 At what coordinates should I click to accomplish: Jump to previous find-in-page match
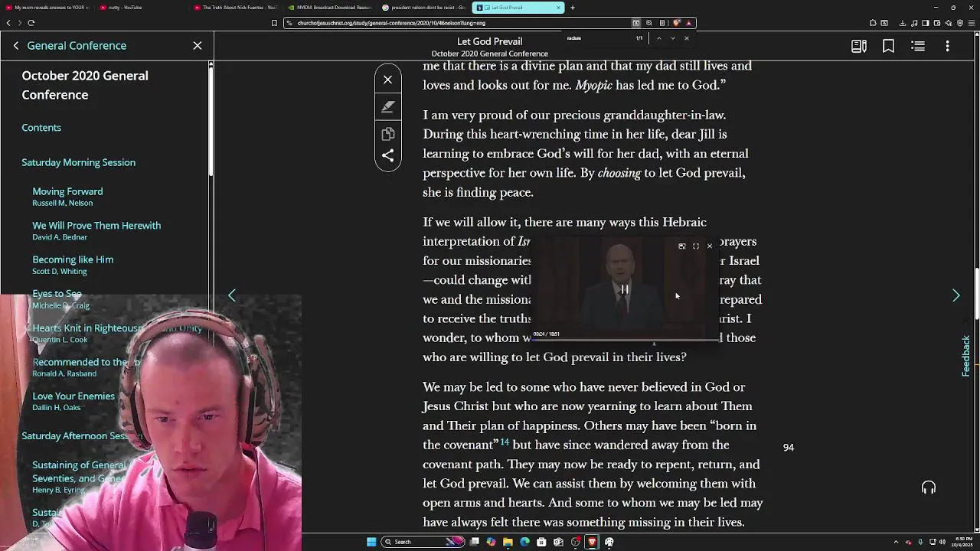tap(658, 38)
